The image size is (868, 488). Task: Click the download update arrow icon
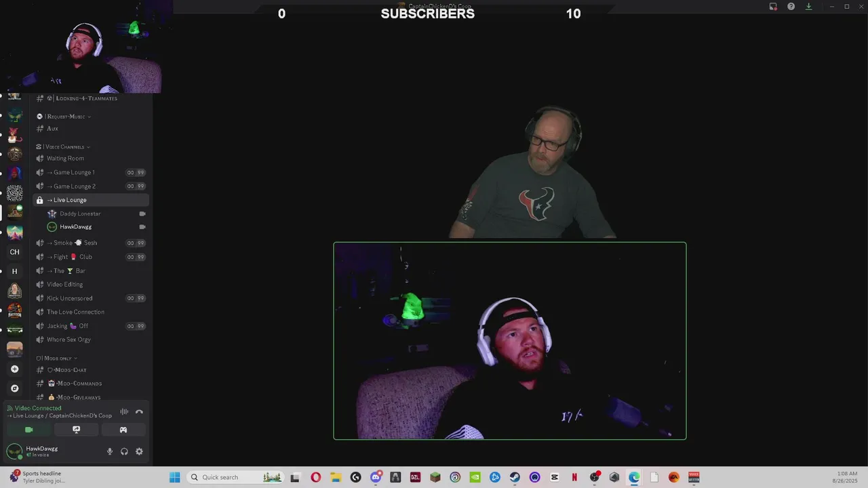808,6
